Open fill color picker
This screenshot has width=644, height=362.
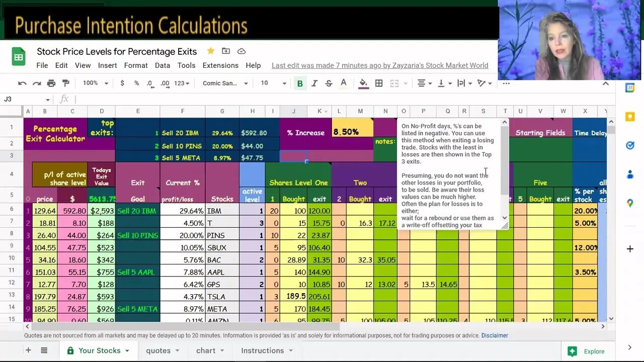[363, 83]
